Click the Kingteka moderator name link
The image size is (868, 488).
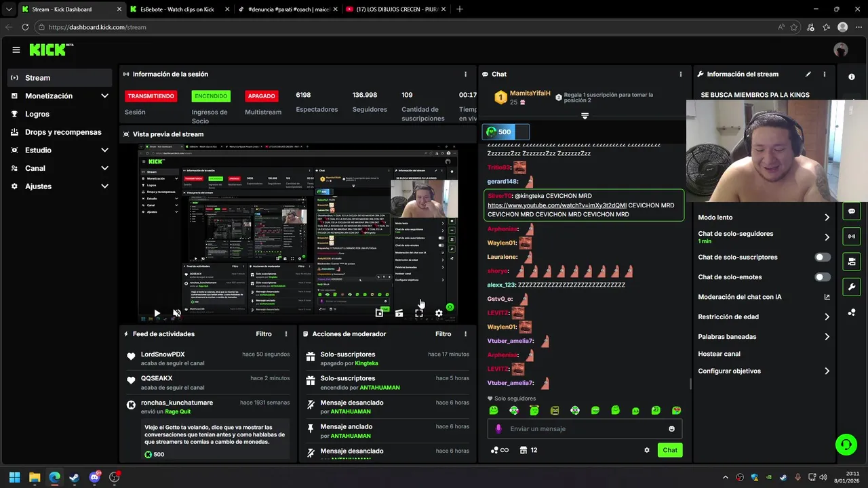[367, 363]
